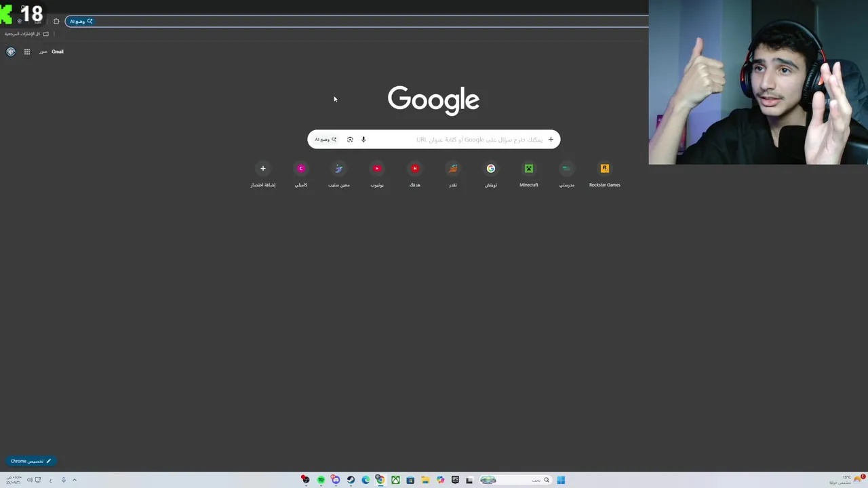
Task: Open the Google apps grid
Action: point(27,52)
